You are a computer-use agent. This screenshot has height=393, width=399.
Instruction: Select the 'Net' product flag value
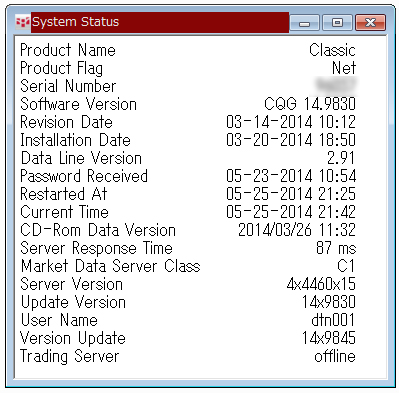click(344, 68)
